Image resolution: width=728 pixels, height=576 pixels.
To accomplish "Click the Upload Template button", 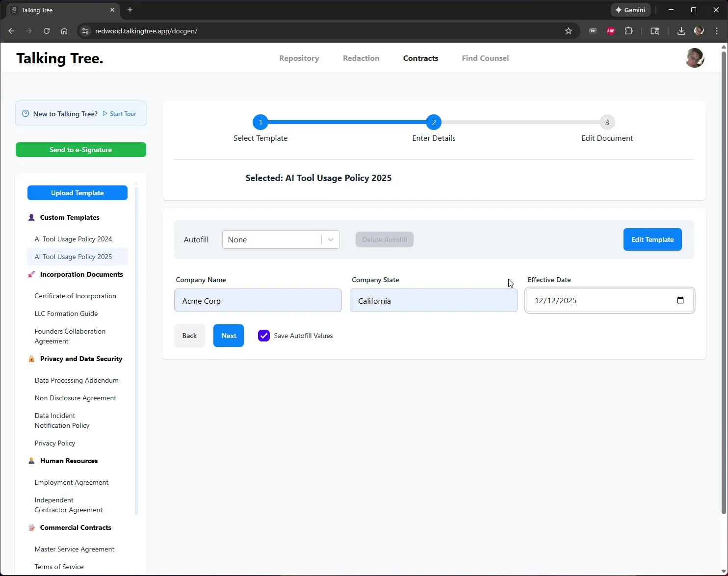I will click(78, 193).
